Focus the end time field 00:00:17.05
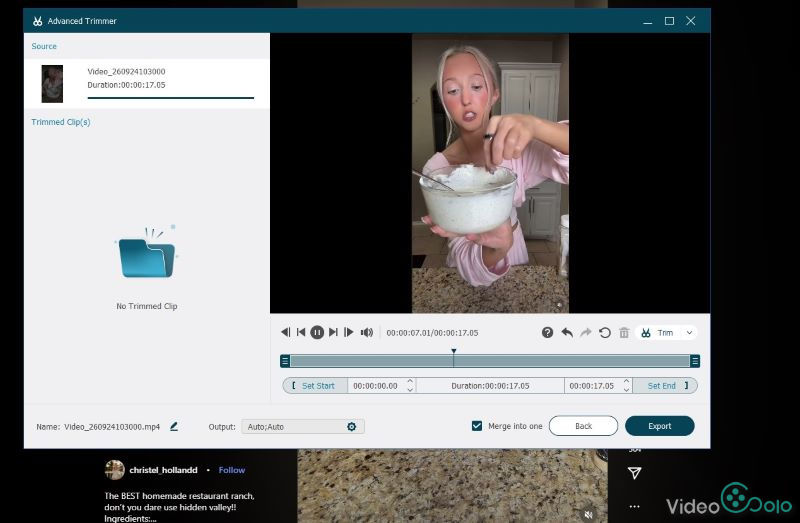800x523 pixels. click(592, 386)
